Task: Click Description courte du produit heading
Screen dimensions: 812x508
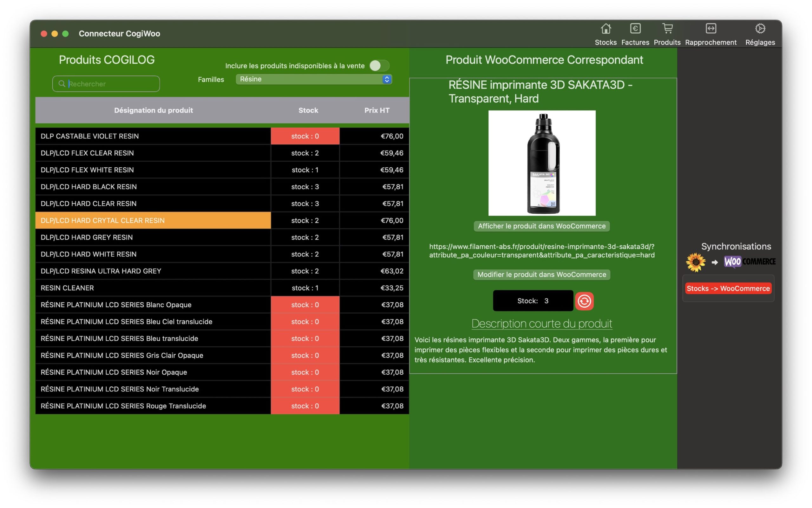Action: 541,324
